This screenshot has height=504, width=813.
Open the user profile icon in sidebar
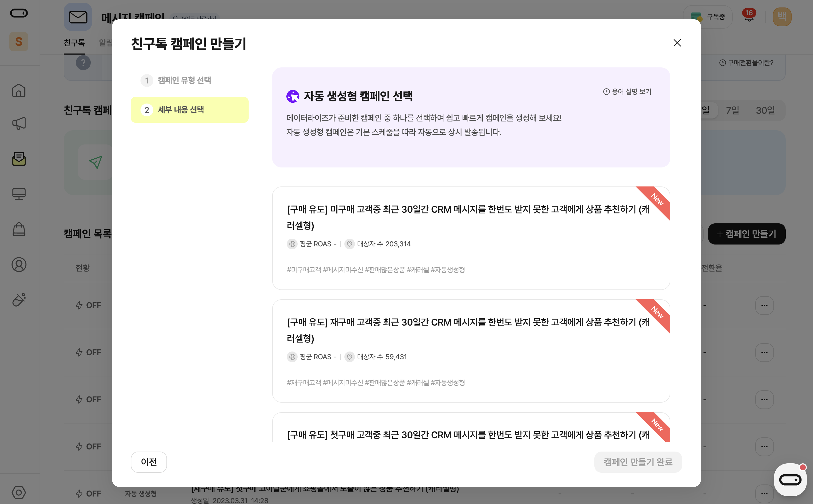click(x=19, y=264)
